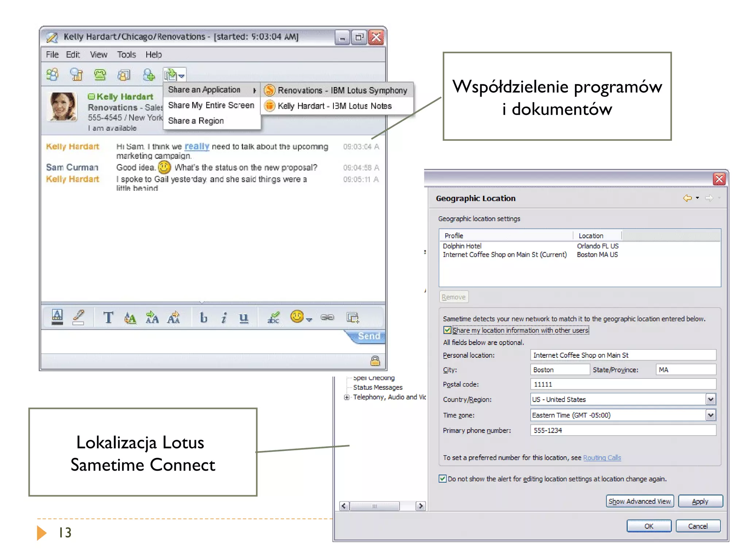Open the Time zone dropdown
The width and height of the screenshot is (747, 560).
[711, 415]
